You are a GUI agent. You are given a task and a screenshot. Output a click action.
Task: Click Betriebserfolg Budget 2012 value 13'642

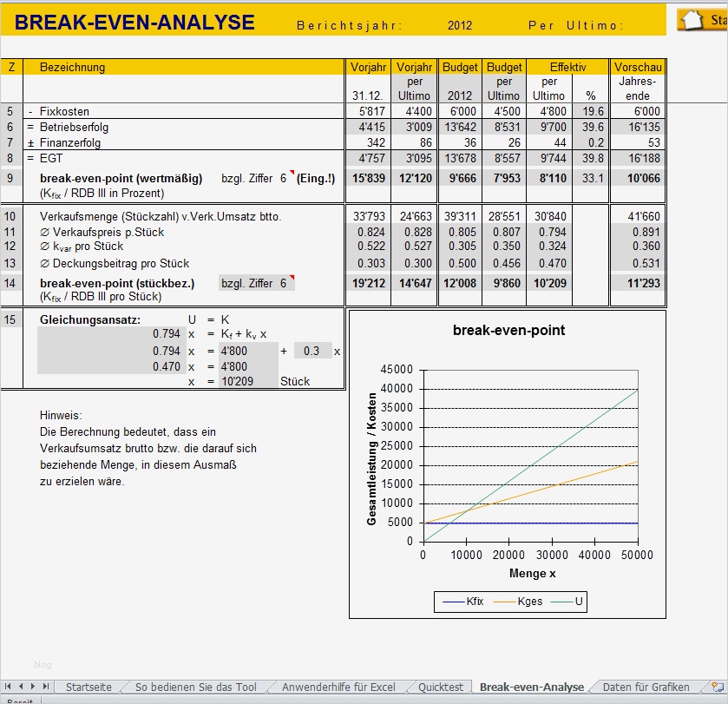460,128
